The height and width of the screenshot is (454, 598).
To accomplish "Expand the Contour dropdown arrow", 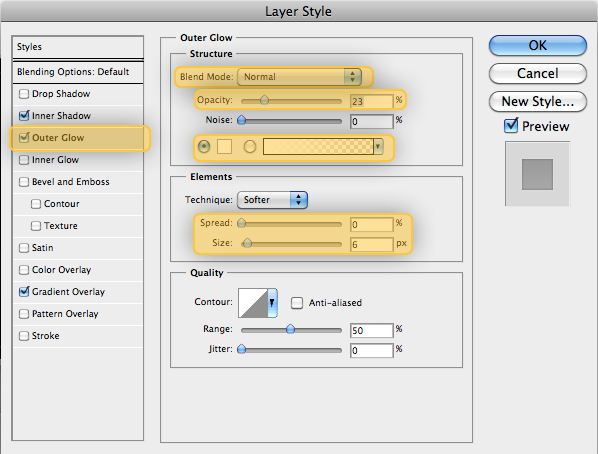I will (x=272, y=303).
